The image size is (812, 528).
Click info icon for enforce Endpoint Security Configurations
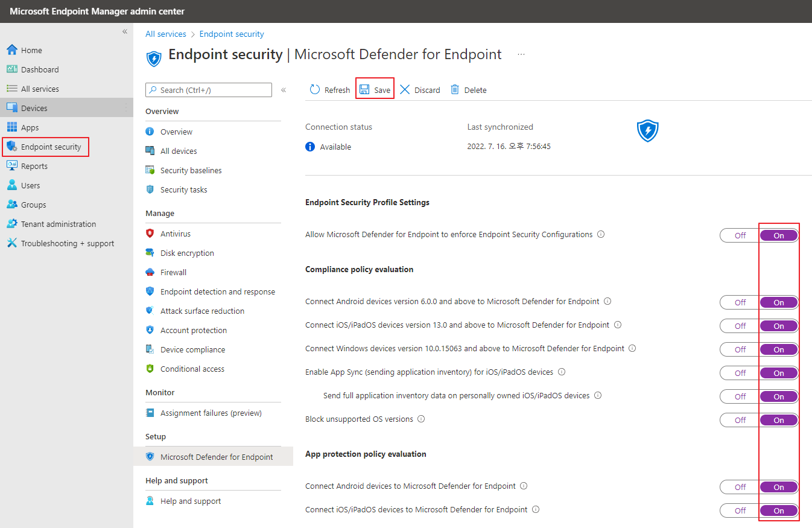click(x=601, y=234)
